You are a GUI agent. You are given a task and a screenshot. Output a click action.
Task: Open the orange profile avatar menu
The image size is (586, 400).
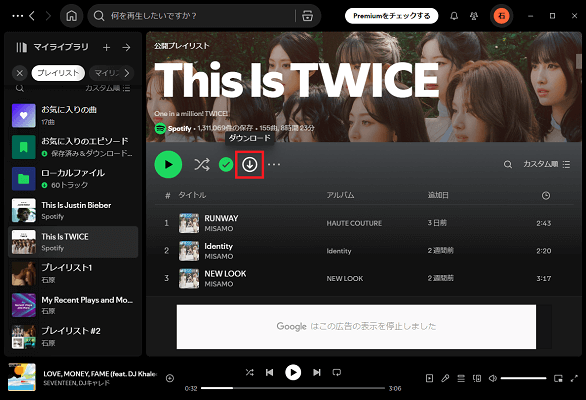(x=502, y=16)
